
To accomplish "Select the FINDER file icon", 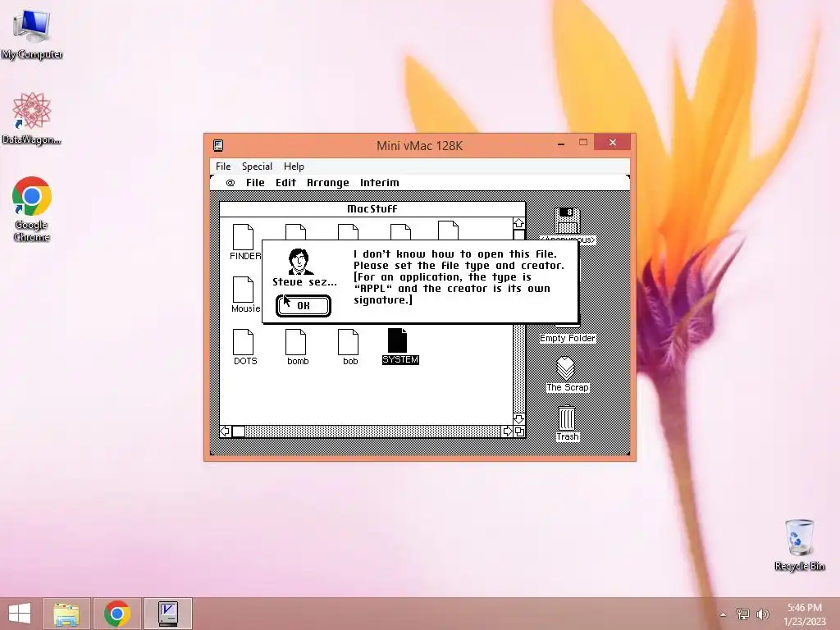I will coord(243,237).
